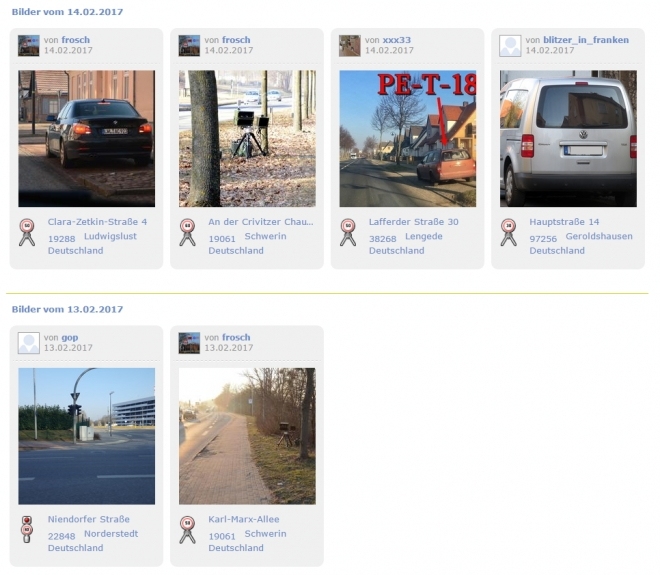The image size is (660, 575).
Task: Open the Lafferder Straße 30 address link
Action: (414, 222)
